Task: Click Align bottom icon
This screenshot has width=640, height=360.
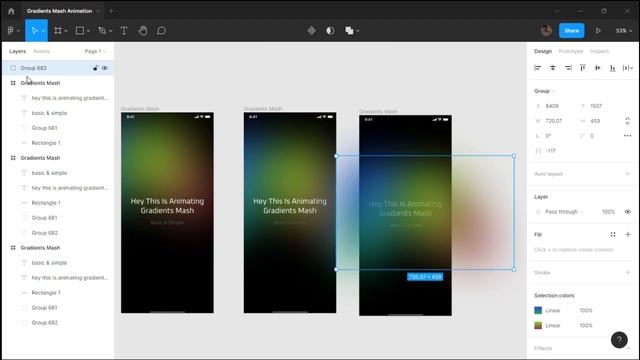Action: pos(612,68)
